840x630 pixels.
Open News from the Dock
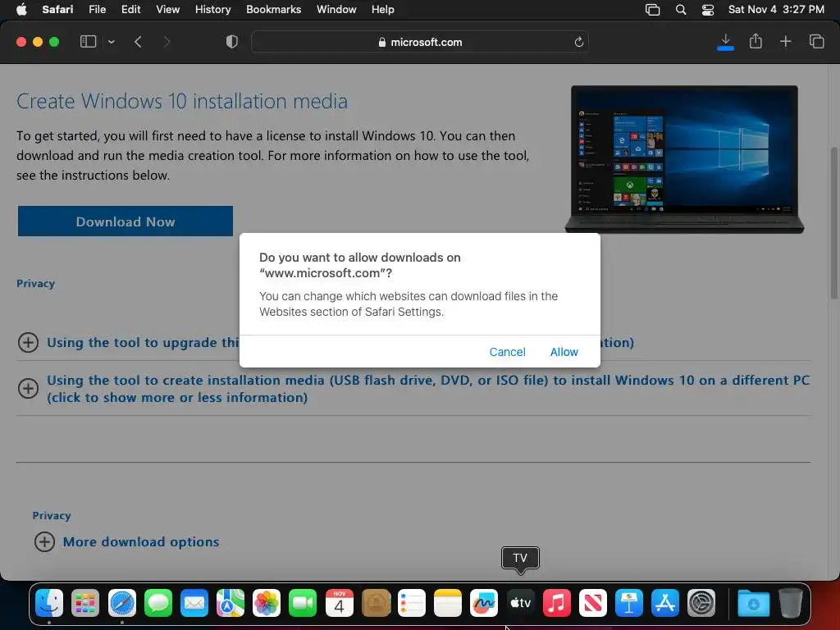[592, 603]
